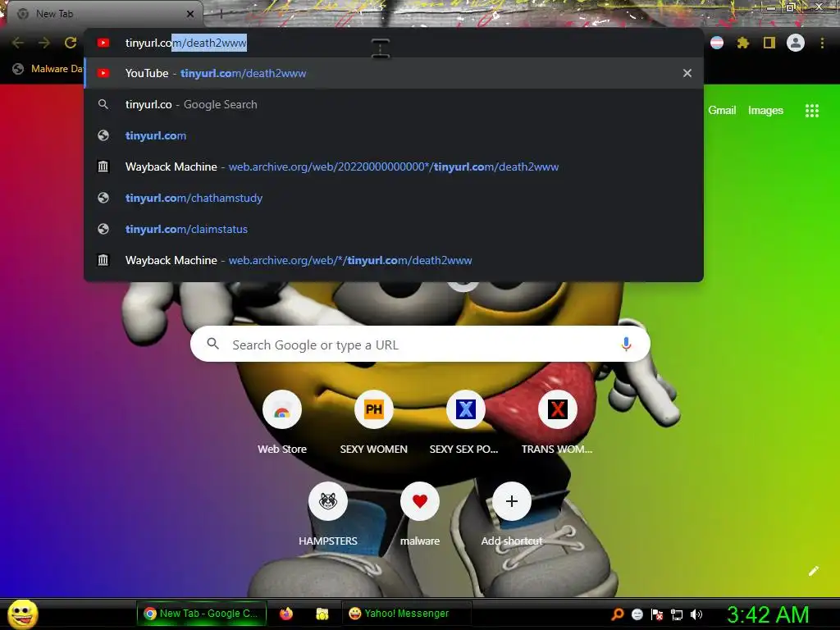Open Chrome's three-dot menu

click(x=822, y=43)
